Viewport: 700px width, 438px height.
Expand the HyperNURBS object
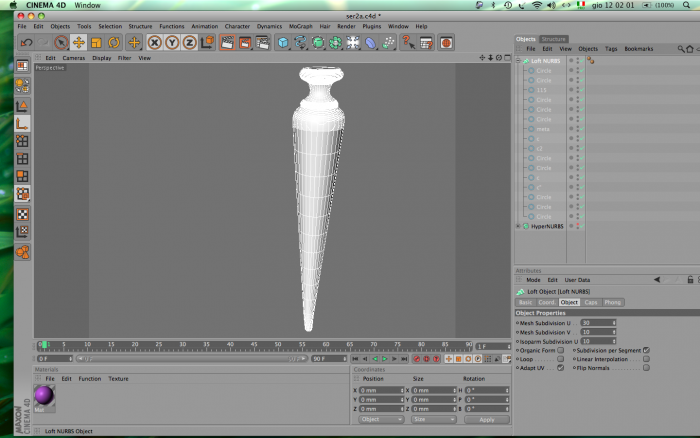point(518,226)
